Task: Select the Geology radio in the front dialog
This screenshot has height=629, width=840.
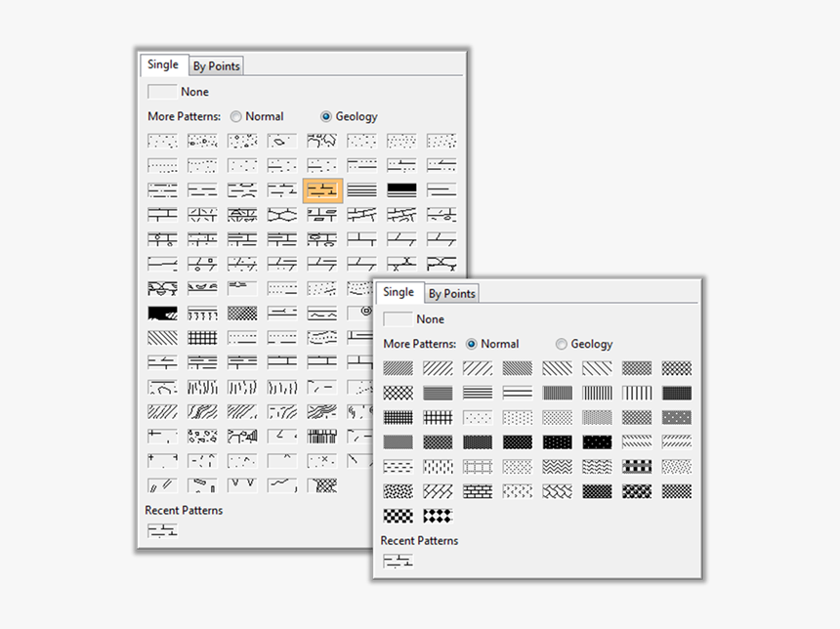Action: click(562, 344)
